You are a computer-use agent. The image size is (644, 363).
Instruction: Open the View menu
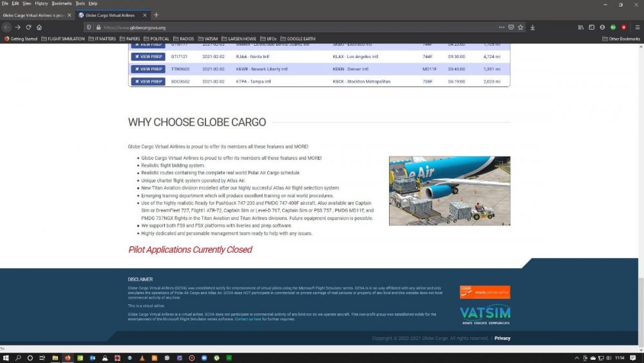pos(26,3)
